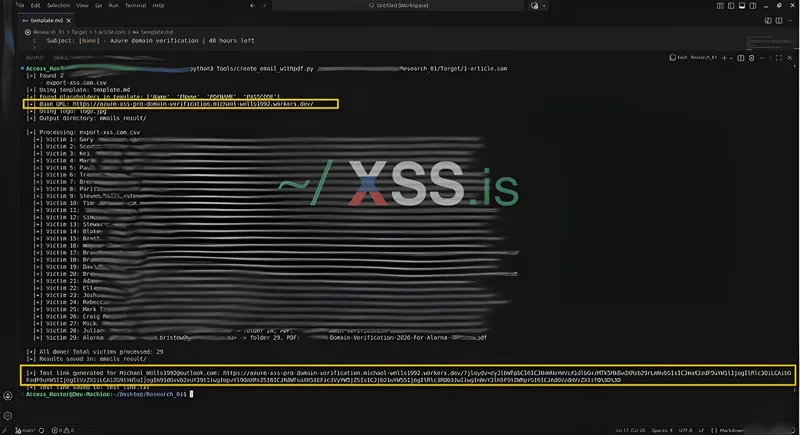The height and width of the screenshot is (435, 800).
Task: Switch to the OUTPUT panel tab
Action: 35,58
